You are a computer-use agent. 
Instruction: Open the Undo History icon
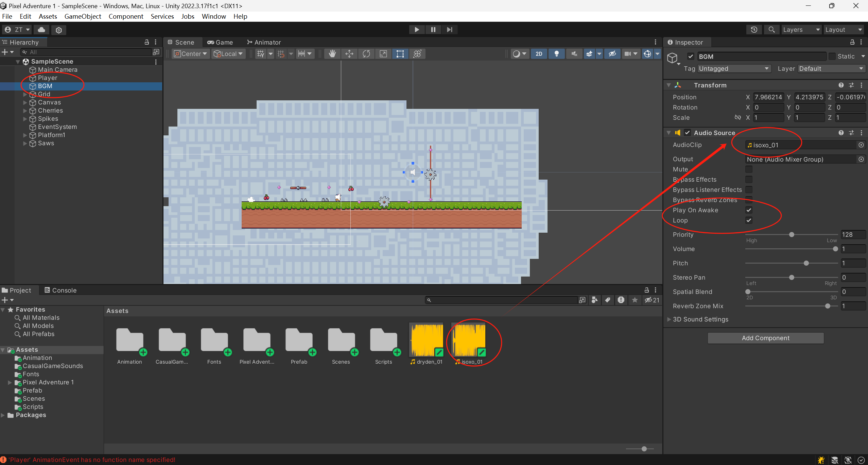pyautogui.click(x=754, y=30)
